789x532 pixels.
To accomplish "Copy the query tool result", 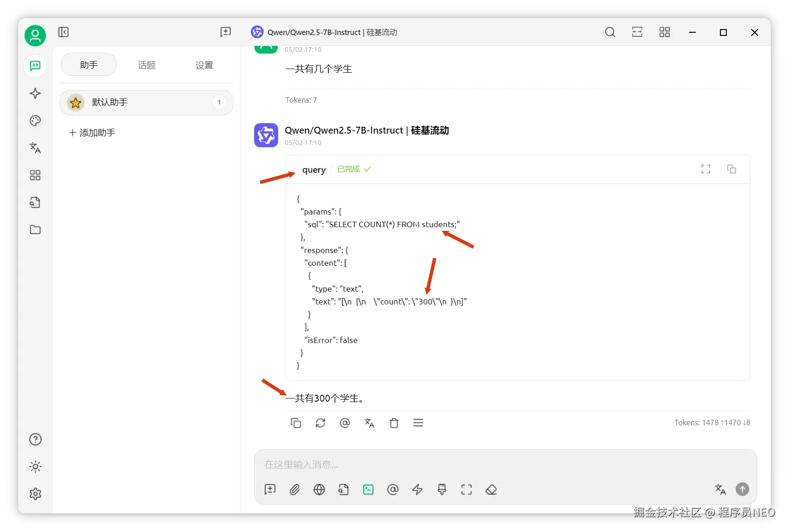I will click(x=731, y=169).
